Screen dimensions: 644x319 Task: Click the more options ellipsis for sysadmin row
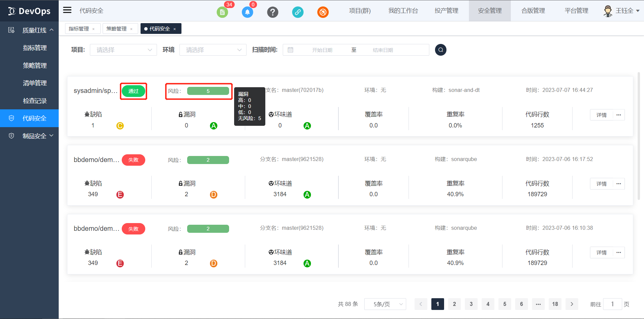point(619,115)
